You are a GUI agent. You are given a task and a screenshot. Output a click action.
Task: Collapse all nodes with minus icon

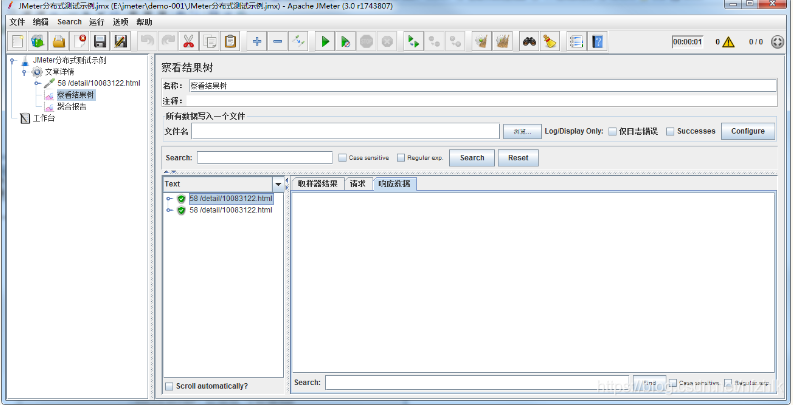[278, 41]
